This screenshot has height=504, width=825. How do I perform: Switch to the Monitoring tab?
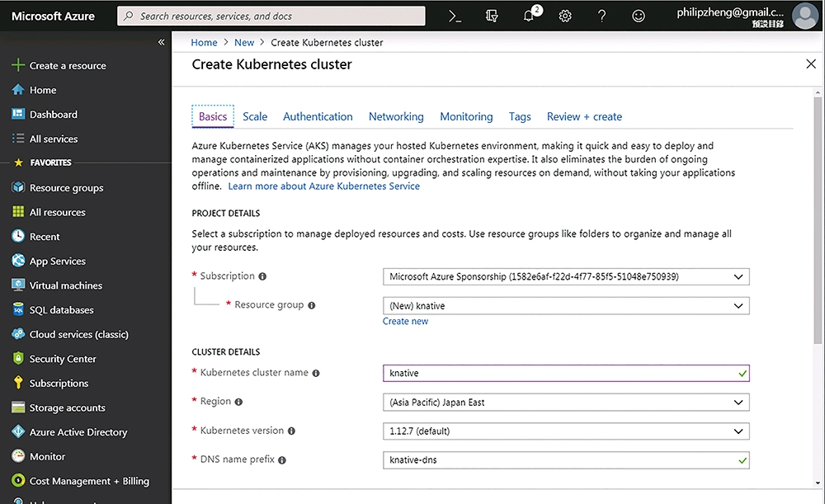(x=466, y=116)
